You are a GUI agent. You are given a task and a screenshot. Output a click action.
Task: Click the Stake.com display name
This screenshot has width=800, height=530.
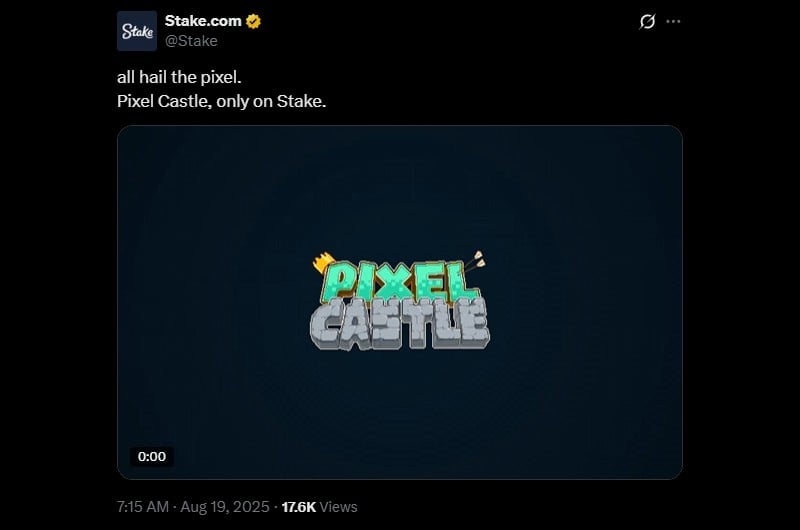pos(203,21)
